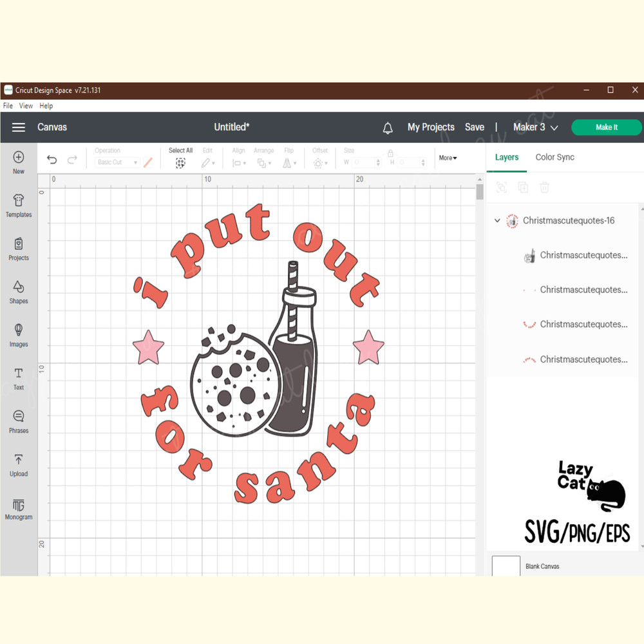Select the Text tool
This screenshot has height=644, width=644.
(19, 374)
